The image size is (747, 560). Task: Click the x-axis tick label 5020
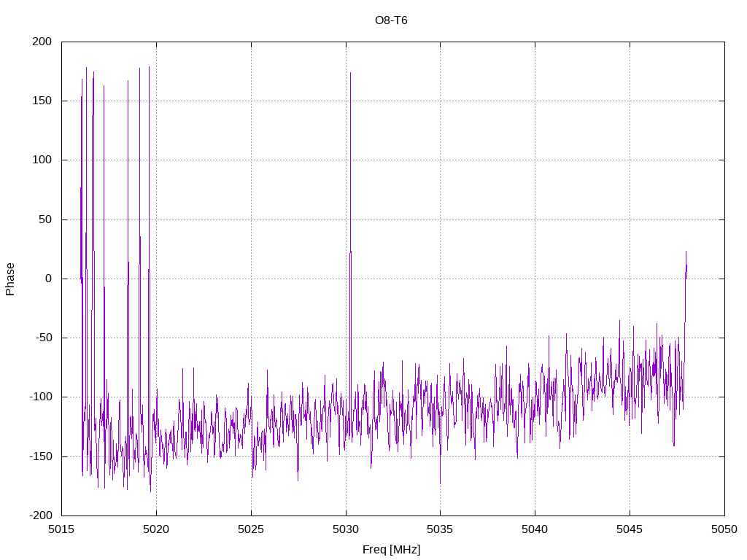[156, 529]
